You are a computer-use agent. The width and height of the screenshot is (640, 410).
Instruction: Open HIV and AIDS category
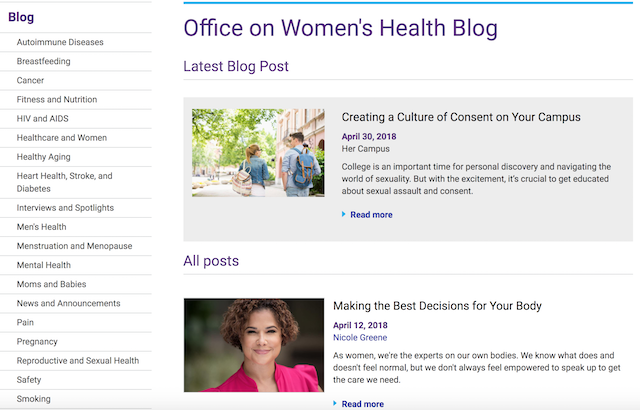point(42,119)
